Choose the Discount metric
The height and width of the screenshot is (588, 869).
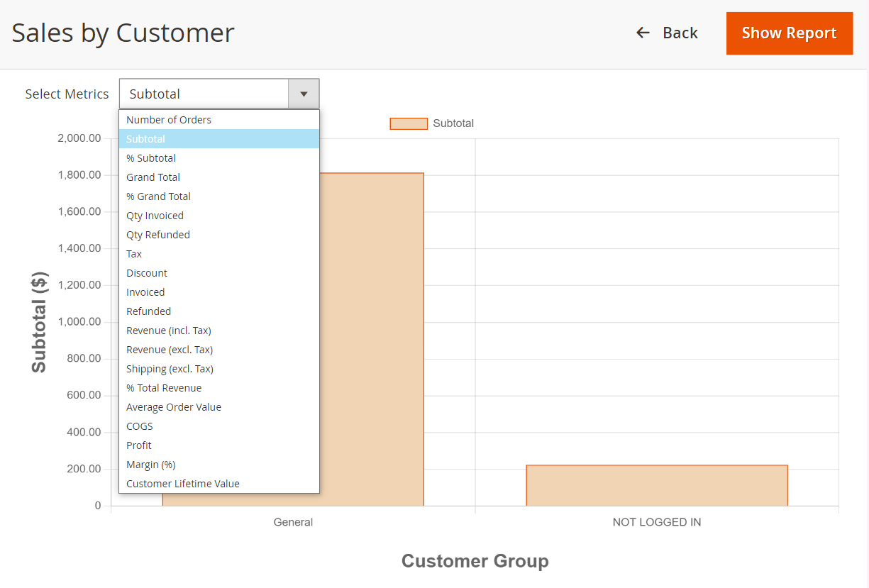pyautogui.click(x=219, y=273)
